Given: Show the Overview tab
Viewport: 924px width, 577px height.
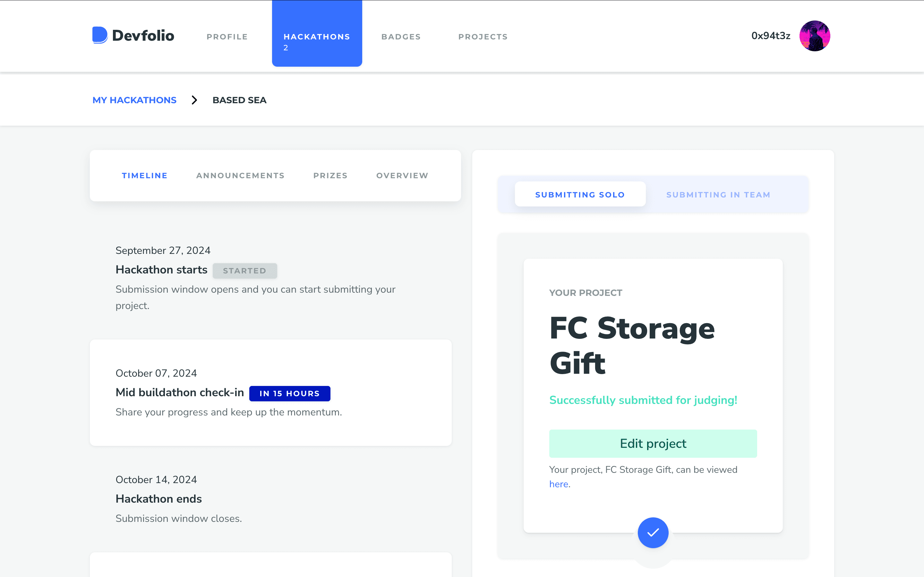Looking at the screenshot, I should tap(402, 176).
